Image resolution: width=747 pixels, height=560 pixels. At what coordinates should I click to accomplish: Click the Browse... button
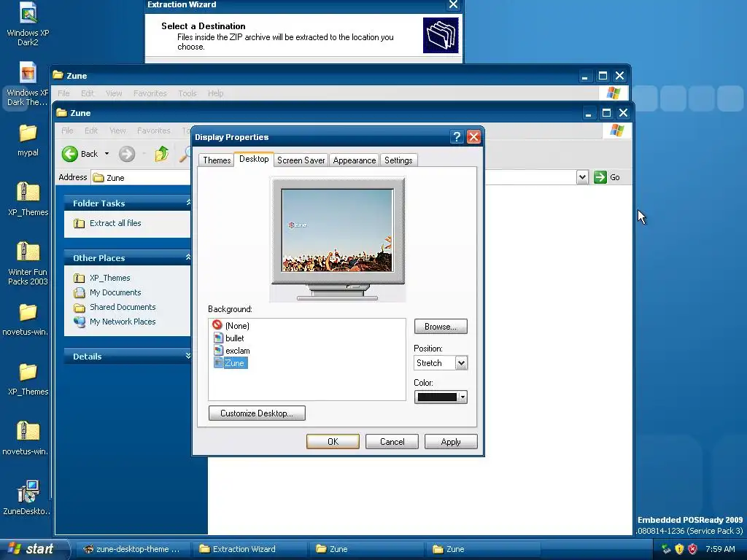(x=441, y=327)
